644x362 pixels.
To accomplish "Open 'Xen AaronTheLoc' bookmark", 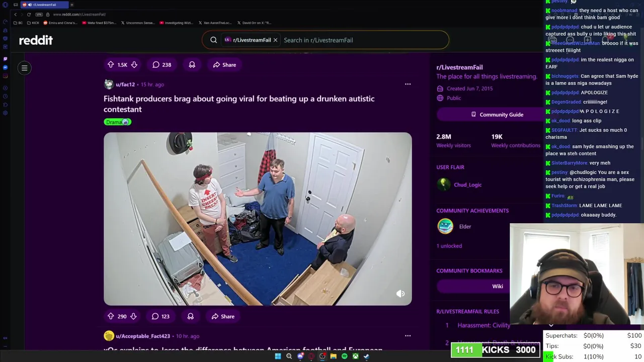I will [x=215, y=23].
